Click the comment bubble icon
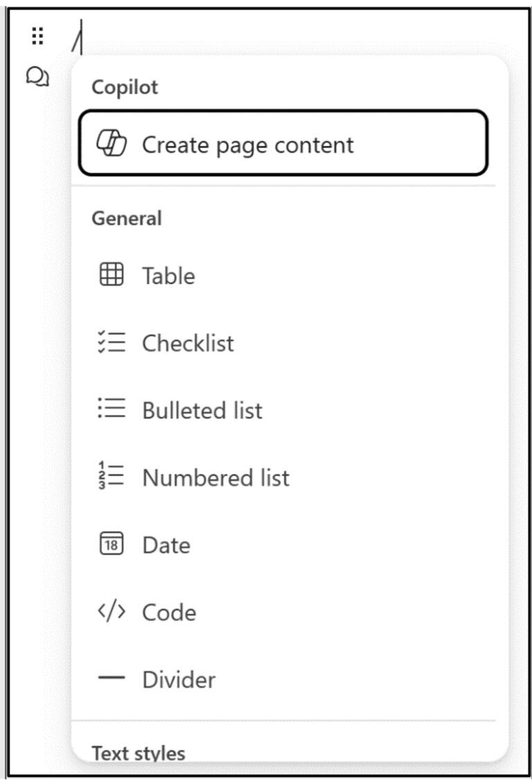 tap(37, 77)
